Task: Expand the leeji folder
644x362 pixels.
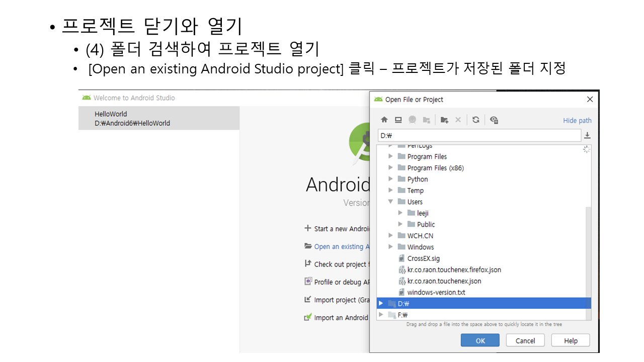Action: 400,213
